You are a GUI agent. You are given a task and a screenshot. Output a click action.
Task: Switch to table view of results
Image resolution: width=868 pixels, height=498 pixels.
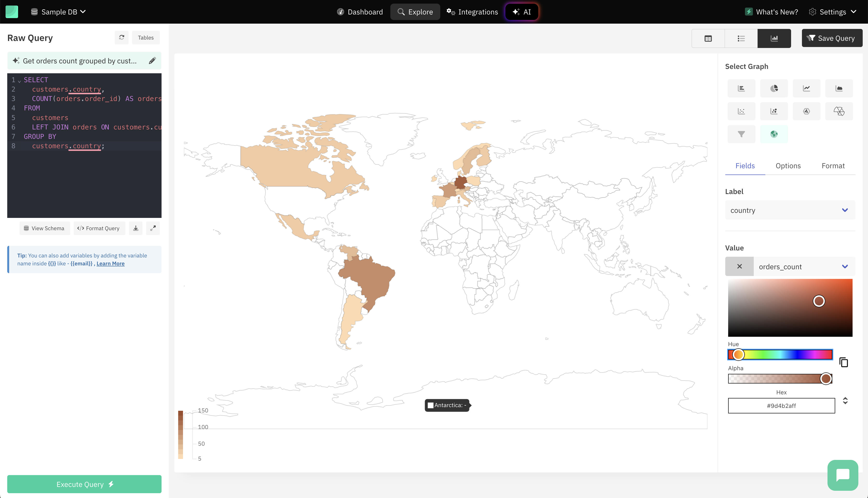point(708,38)
